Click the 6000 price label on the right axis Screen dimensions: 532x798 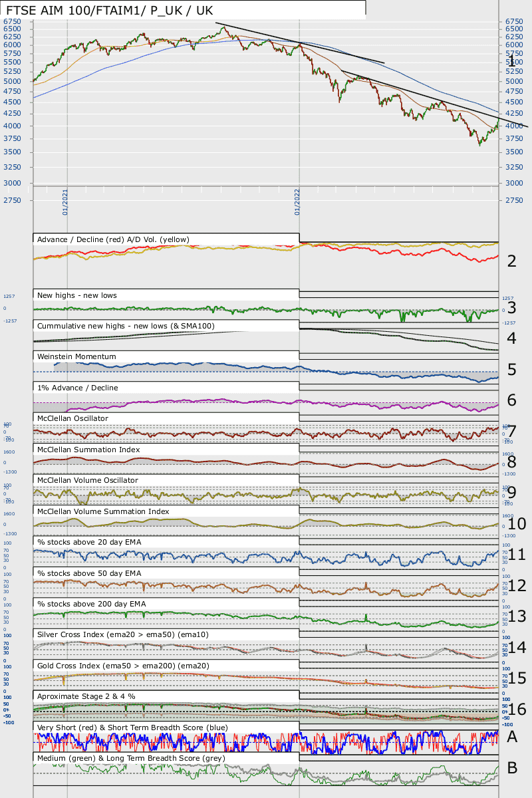[x=514, y=45]
